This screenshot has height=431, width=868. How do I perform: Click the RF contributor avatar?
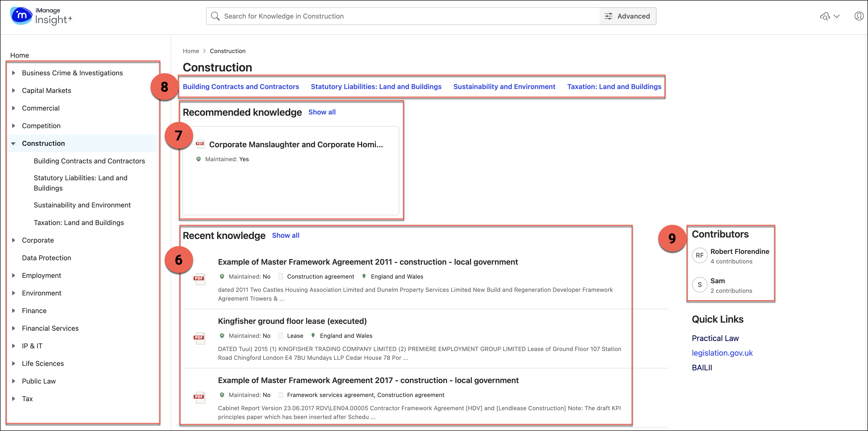(x=700, y=256)
